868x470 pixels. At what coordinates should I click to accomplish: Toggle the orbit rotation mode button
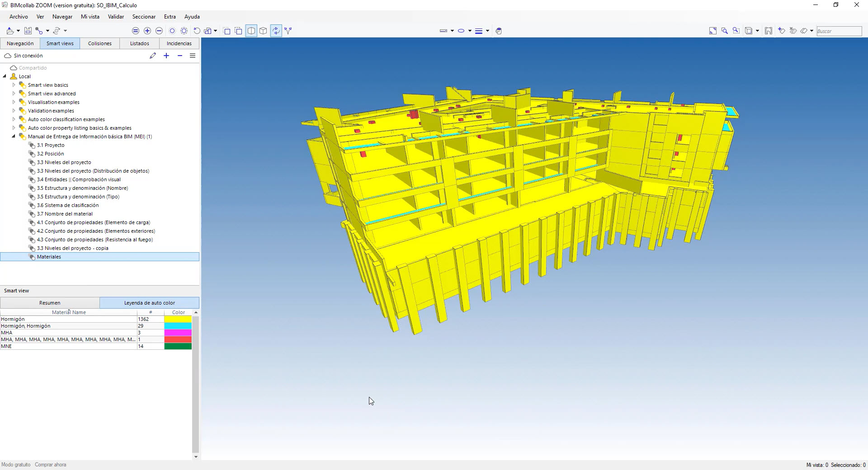coord(276,31)
